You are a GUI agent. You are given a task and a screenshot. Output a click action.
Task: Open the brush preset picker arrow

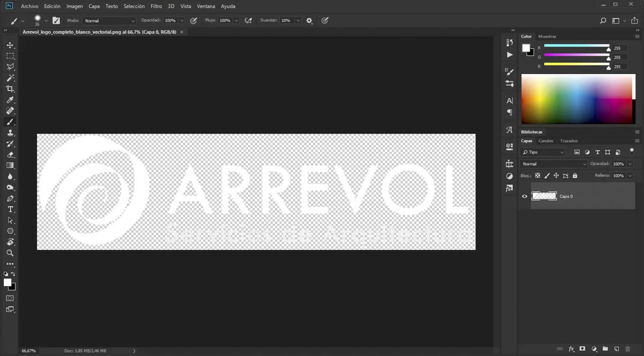pyautogui.click(x=46, y=20)
